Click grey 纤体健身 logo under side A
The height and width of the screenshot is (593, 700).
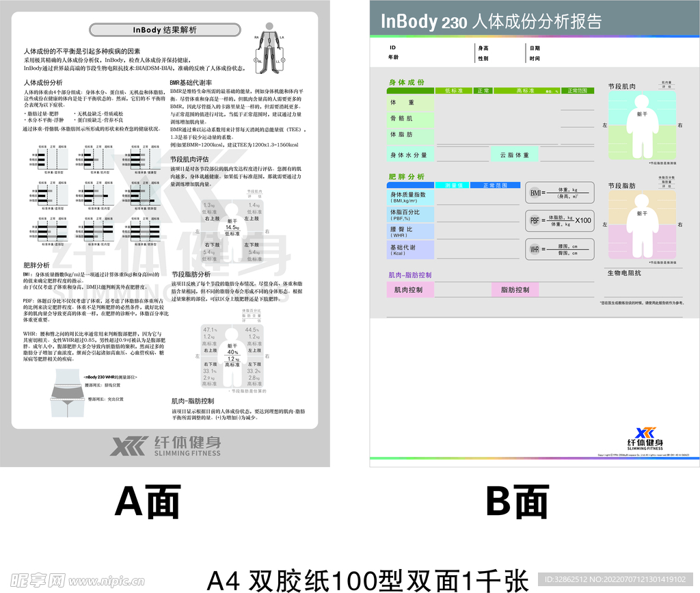click(165, 446)
